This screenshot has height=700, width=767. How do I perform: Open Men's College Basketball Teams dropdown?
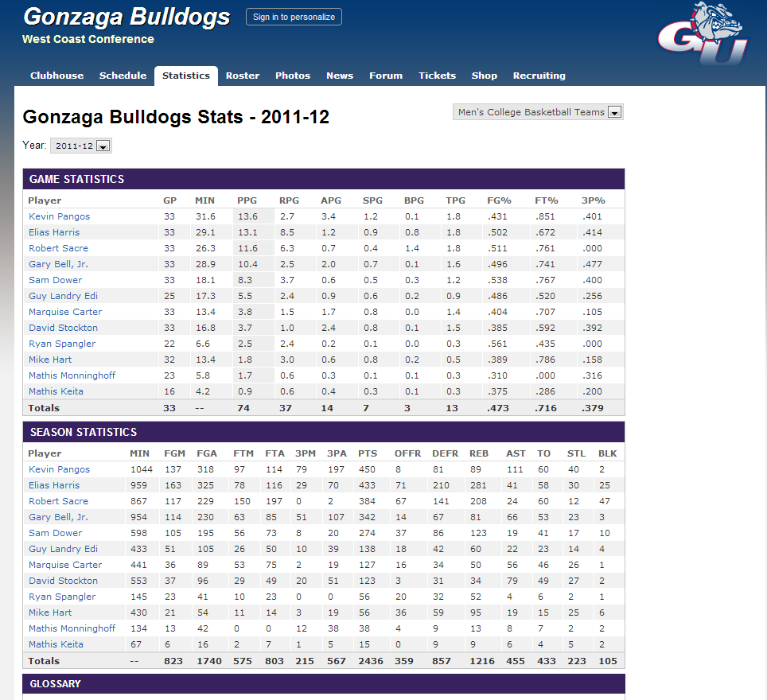(x=538, y=112)
